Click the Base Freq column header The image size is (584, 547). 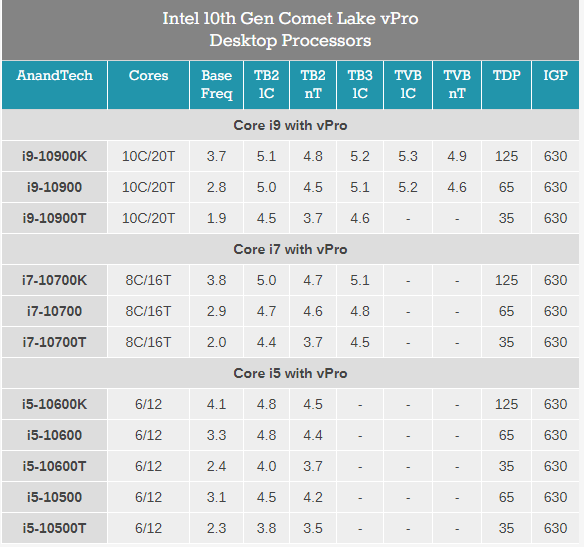coord(216,85)
